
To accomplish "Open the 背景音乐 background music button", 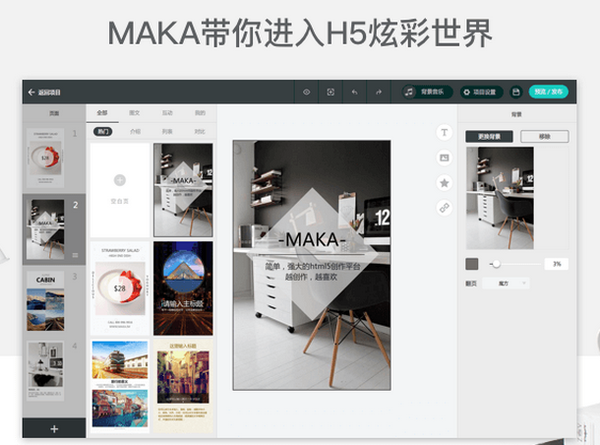I will [x=427, y=92].
